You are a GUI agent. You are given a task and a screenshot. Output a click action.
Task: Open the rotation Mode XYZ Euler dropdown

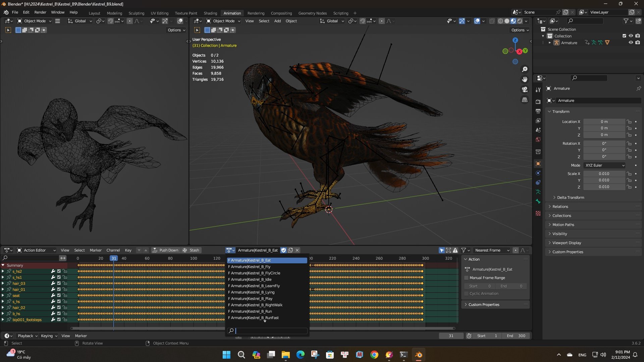pos(605,165)
